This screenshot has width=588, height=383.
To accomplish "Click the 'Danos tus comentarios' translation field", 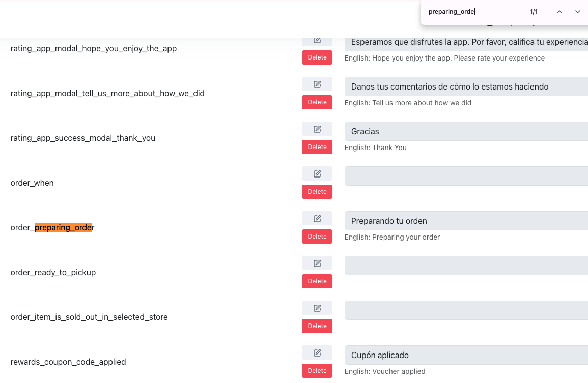I will click(x=466, y=86).
